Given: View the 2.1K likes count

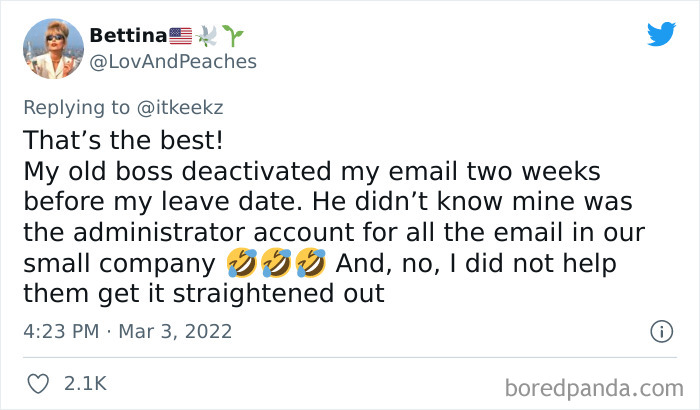Looking at the screenshot, I should click(86, 383).
